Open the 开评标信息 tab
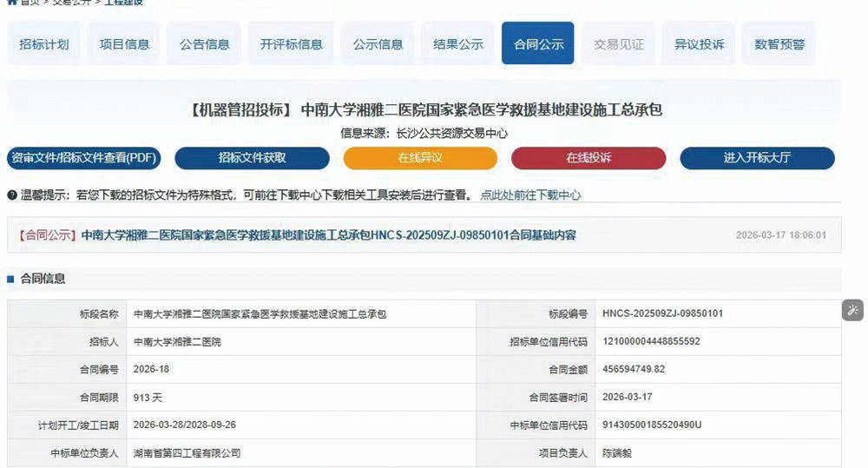Screen dimensions: 868x468 click(x=291, y=44)
